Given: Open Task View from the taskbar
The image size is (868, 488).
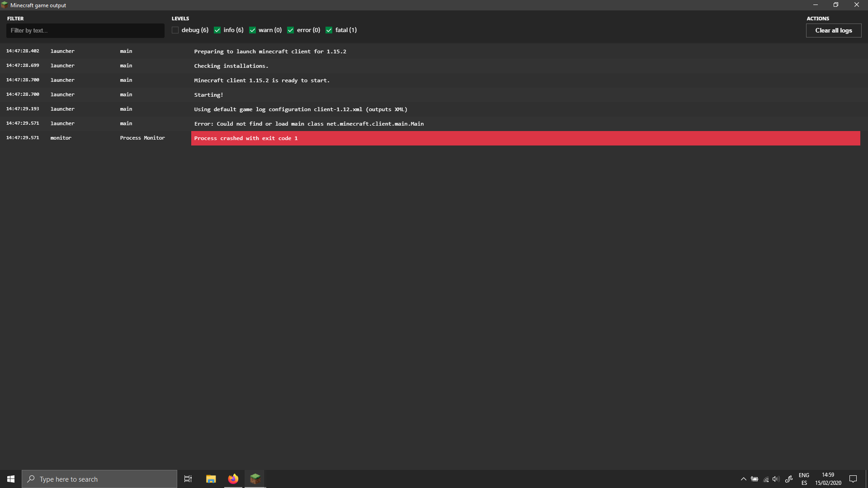Looking at the screenshot, I should click(188, 479).
